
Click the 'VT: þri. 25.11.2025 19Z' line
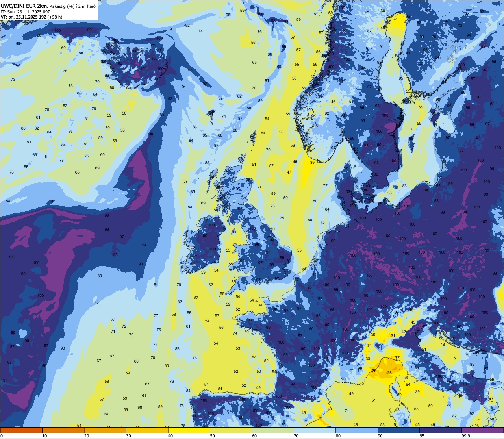pos(24,17)
